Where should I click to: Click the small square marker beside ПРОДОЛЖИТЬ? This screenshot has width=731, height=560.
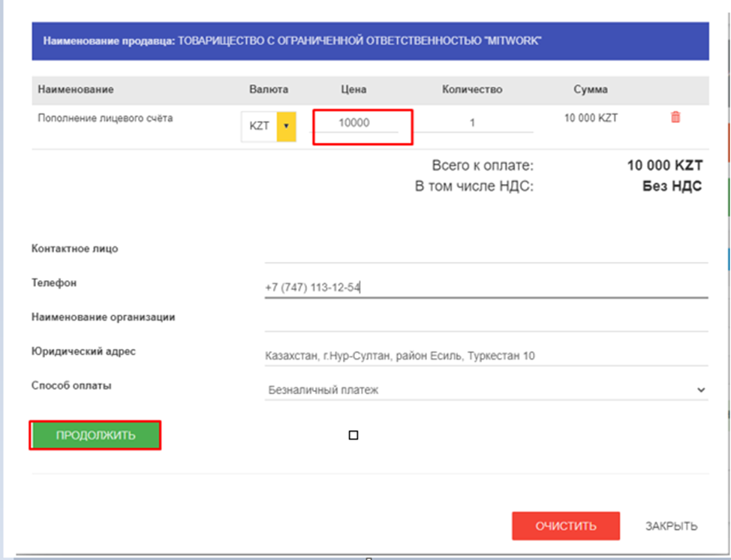353,435
